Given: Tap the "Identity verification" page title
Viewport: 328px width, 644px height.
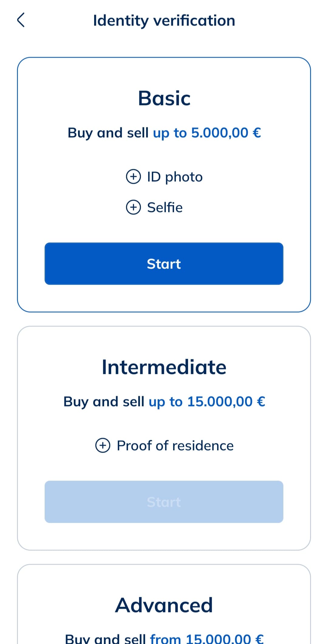Looking at the screenshot, I should [164, 21].
